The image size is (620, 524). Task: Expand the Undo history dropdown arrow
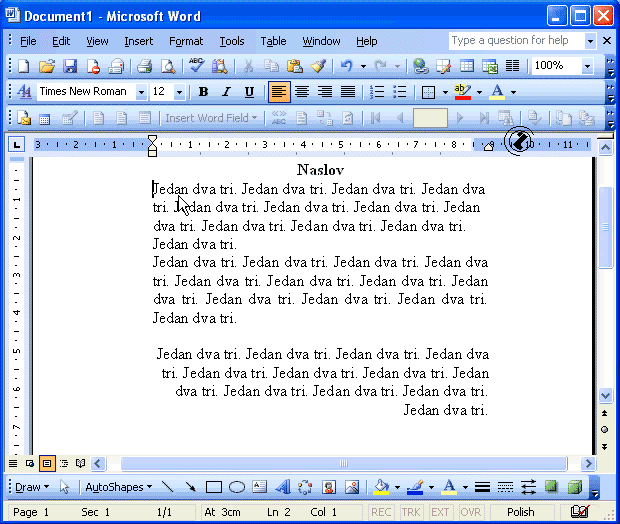[363, 66]
